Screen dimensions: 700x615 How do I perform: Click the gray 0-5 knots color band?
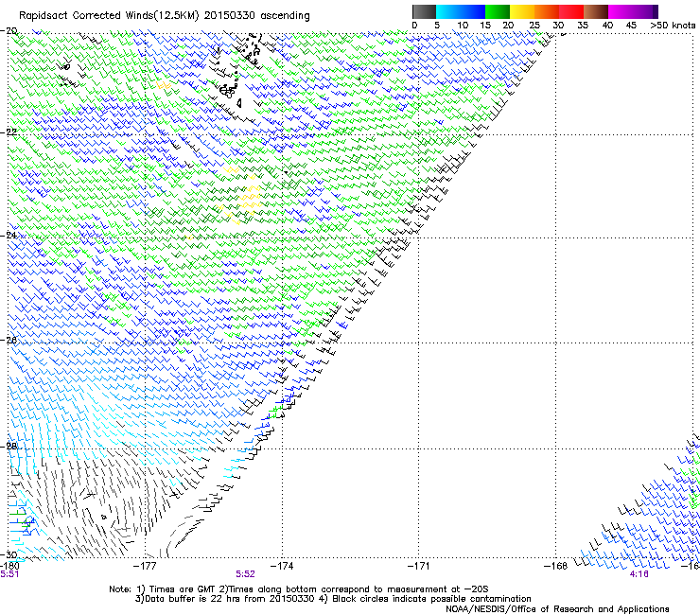click(424, 11)
